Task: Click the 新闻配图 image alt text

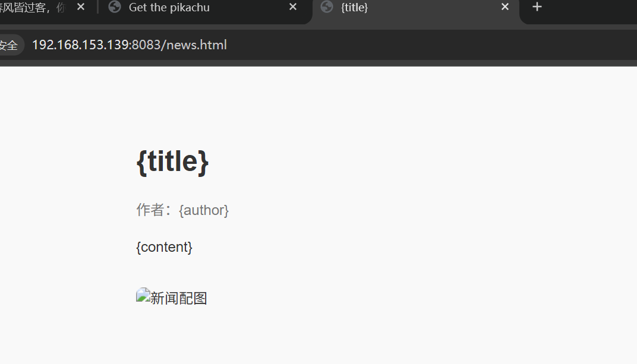Action: 179,298
